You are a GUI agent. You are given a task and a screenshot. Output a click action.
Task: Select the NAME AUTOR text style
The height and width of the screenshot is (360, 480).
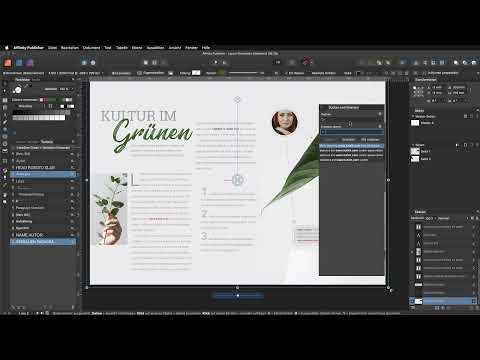click(44, 235)
